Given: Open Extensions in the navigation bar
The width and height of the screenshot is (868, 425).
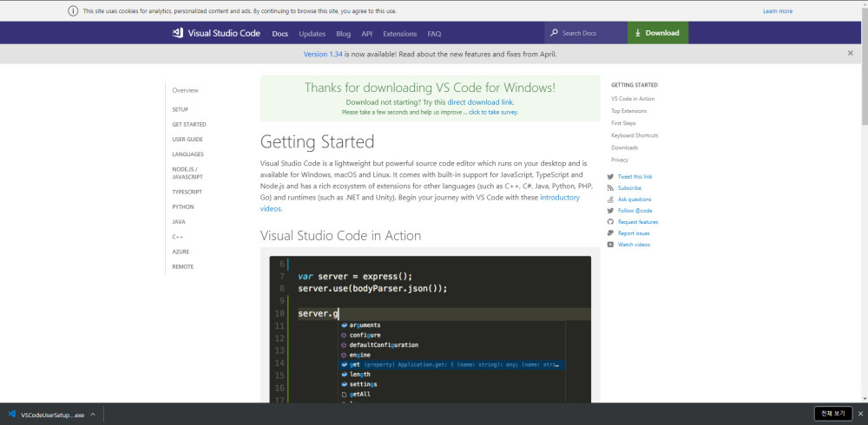Looking at the screenshot, I should 399,33.
